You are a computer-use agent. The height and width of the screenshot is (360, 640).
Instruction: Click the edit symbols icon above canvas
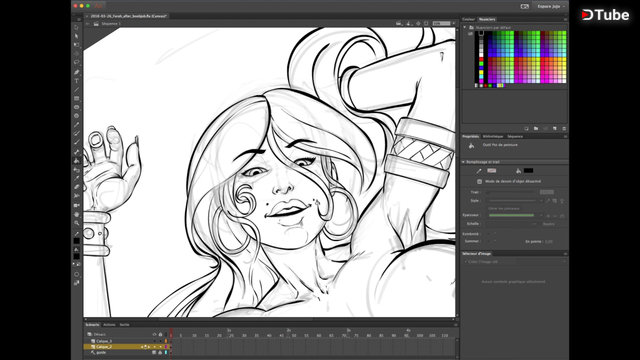[x=409, y=24]
